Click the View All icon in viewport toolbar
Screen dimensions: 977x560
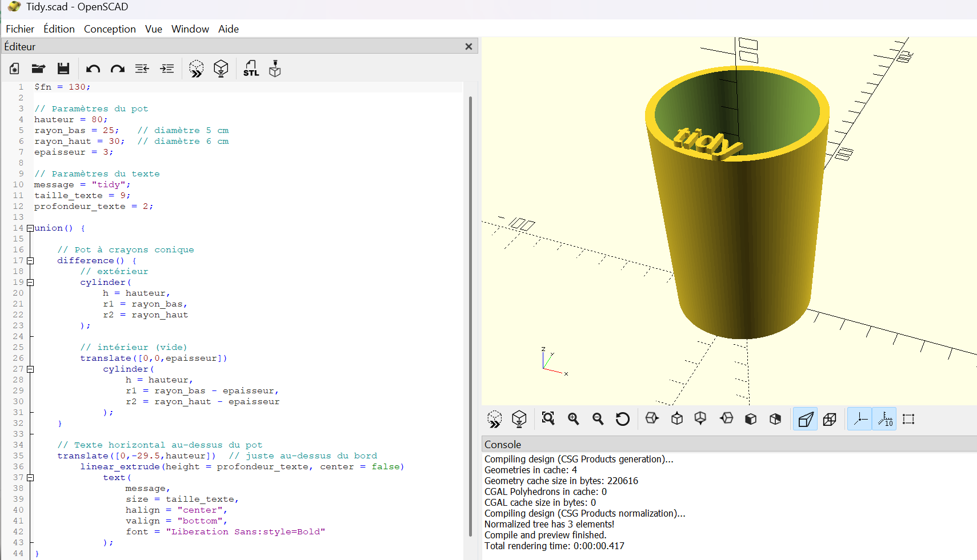tap(548, 419)
